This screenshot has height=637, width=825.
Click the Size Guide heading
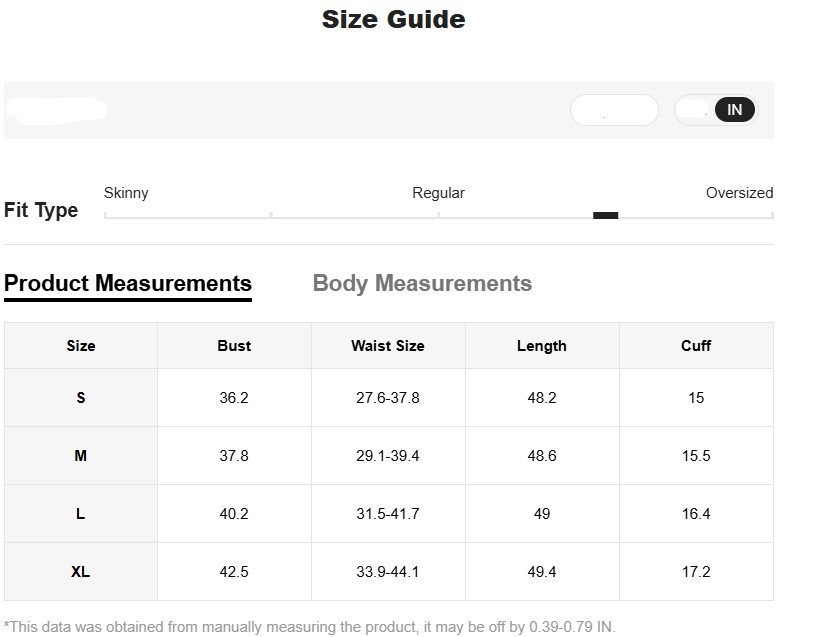tap(393, 19)
